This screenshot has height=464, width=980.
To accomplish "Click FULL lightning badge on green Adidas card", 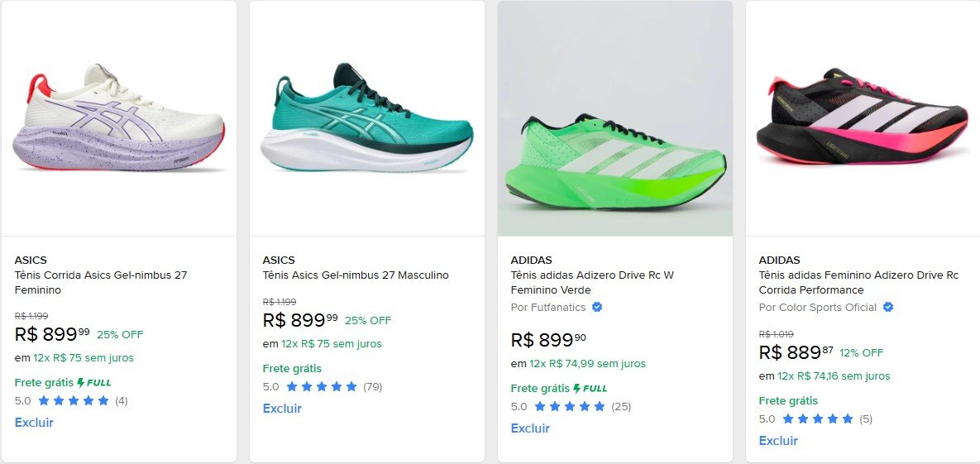I will tap(590, 388).
